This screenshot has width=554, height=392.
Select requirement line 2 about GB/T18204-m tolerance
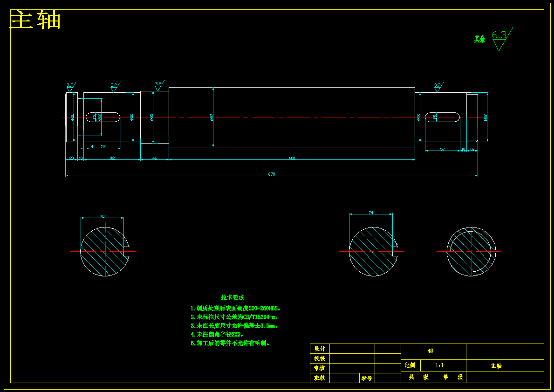click(x=234, y=317)
